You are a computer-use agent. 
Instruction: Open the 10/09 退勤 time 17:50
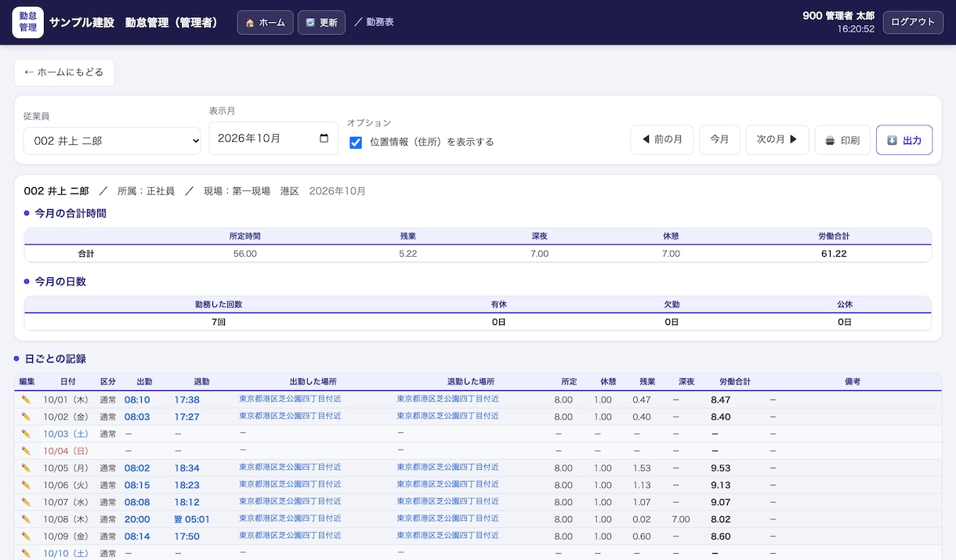pyautogui.click(x=186, y=537)
